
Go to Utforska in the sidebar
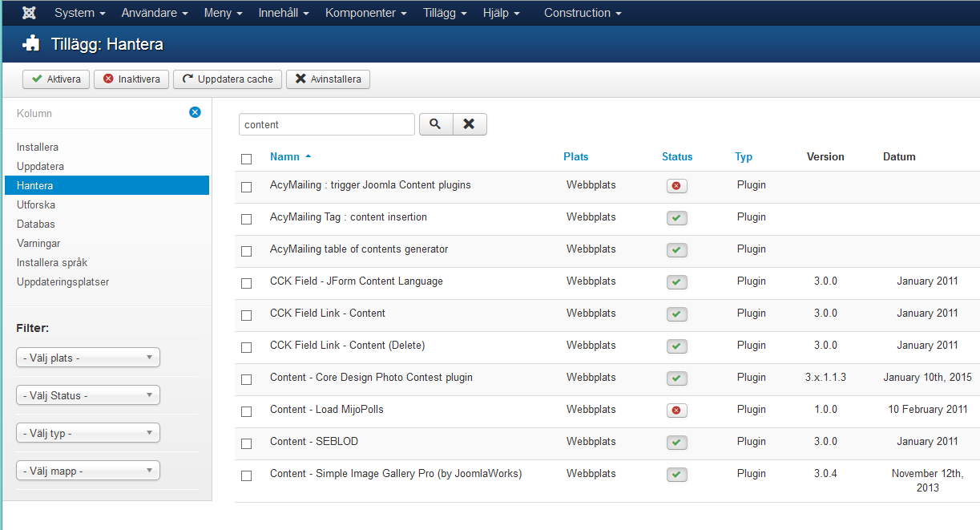(x=36, y=205)
